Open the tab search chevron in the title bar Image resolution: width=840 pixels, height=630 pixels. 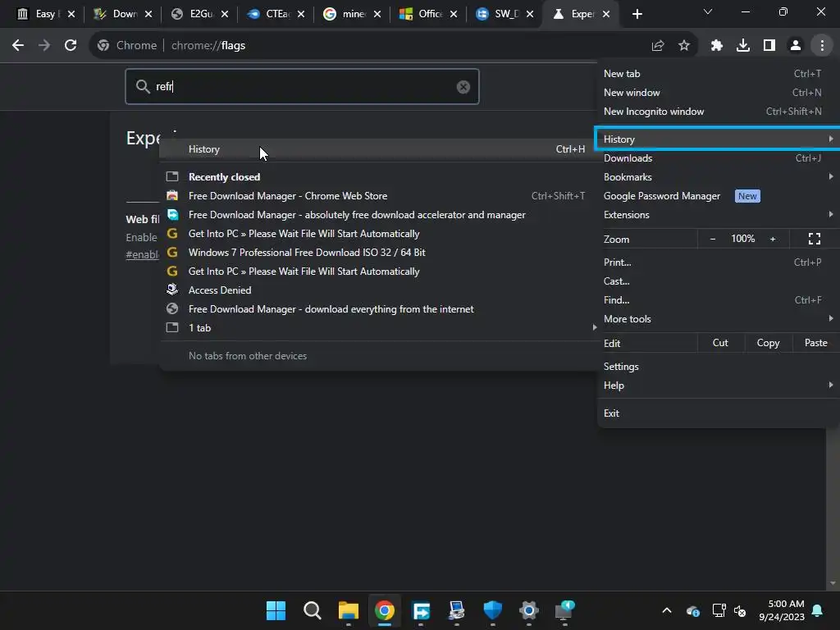708,11
